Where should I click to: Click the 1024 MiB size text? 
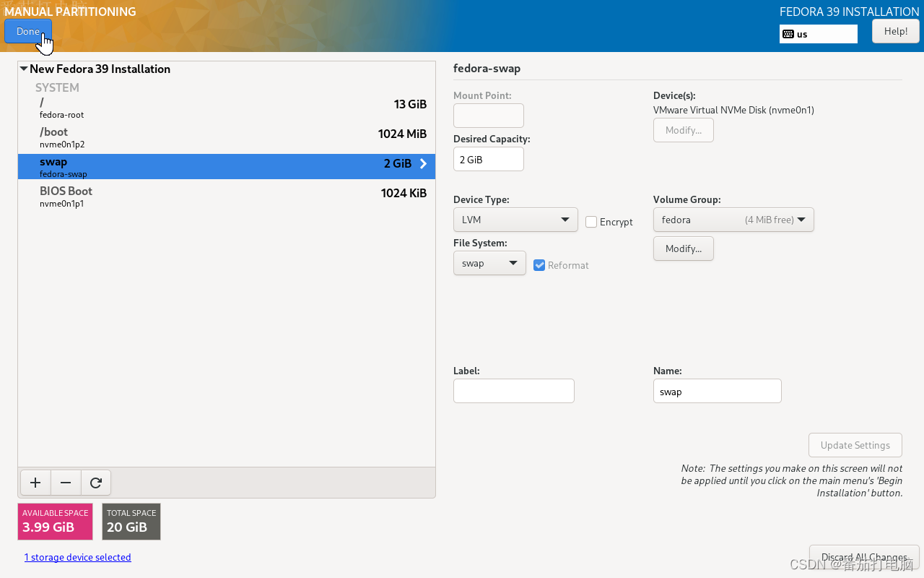402,134
